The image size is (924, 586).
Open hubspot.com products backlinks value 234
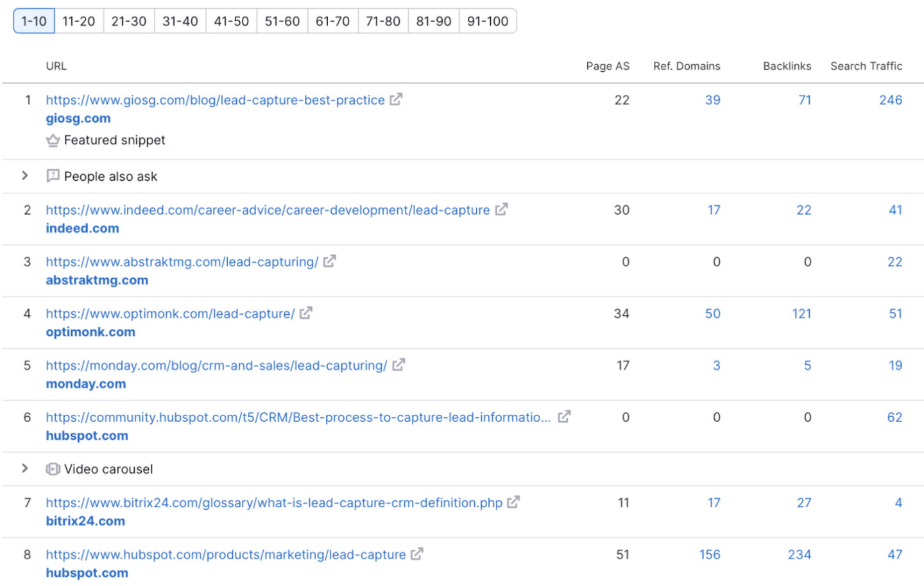click(x=800, y=555)
